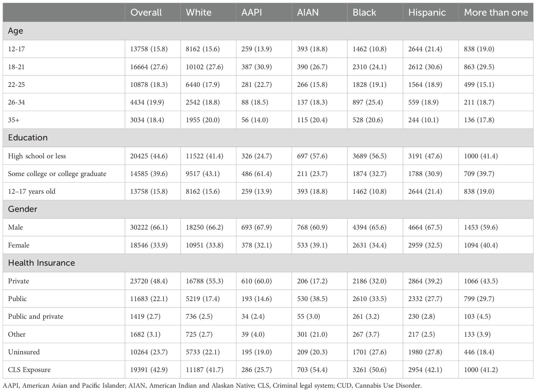The image size is (536, 392).
Task: Select the AAPI column header
Action: click(x=251, y=12)
